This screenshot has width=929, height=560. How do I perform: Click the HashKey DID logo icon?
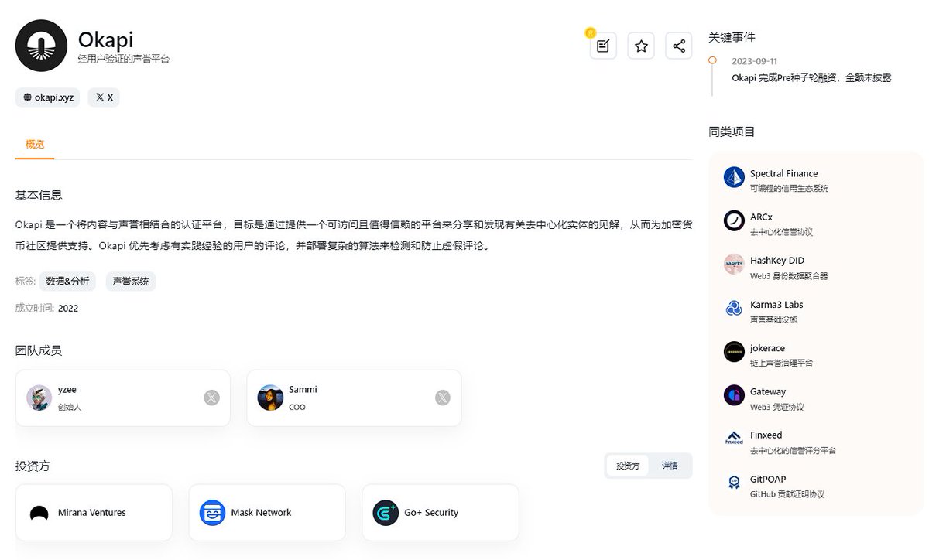(734, 265)
